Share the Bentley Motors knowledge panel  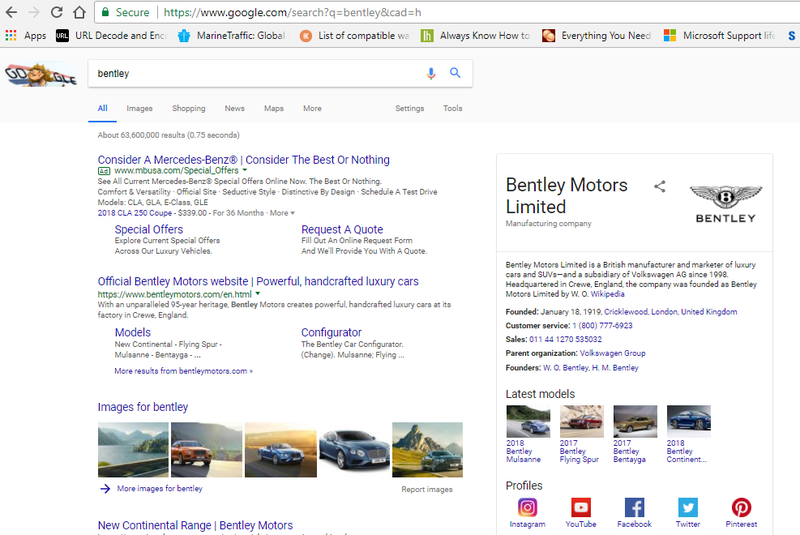(x=660, y=186)
